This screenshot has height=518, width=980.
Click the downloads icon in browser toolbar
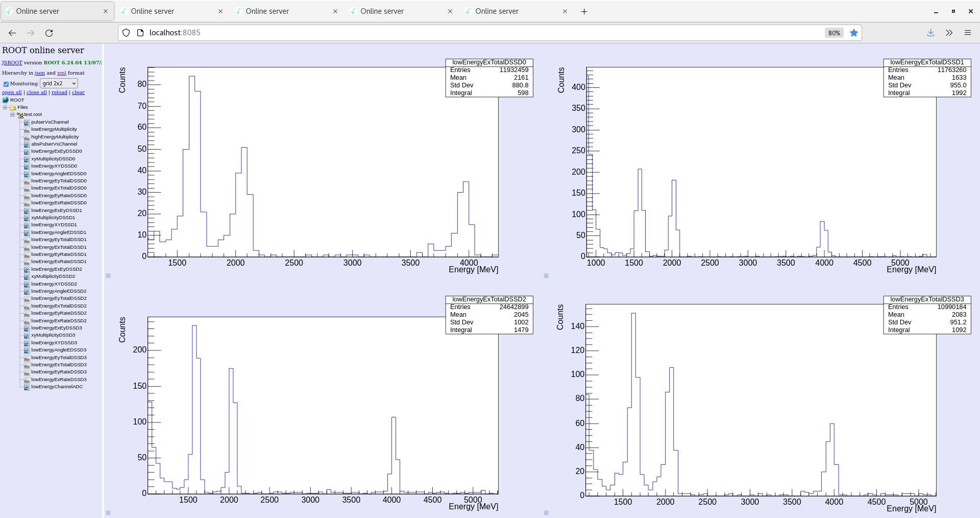[x=930, y=32]
